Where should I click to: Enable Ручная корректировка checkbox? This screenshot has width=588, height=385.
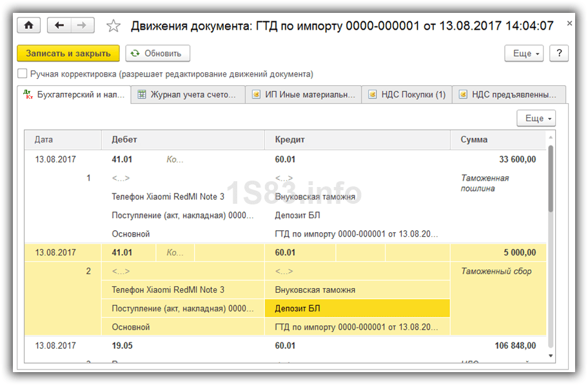click(x=23, y=74)
